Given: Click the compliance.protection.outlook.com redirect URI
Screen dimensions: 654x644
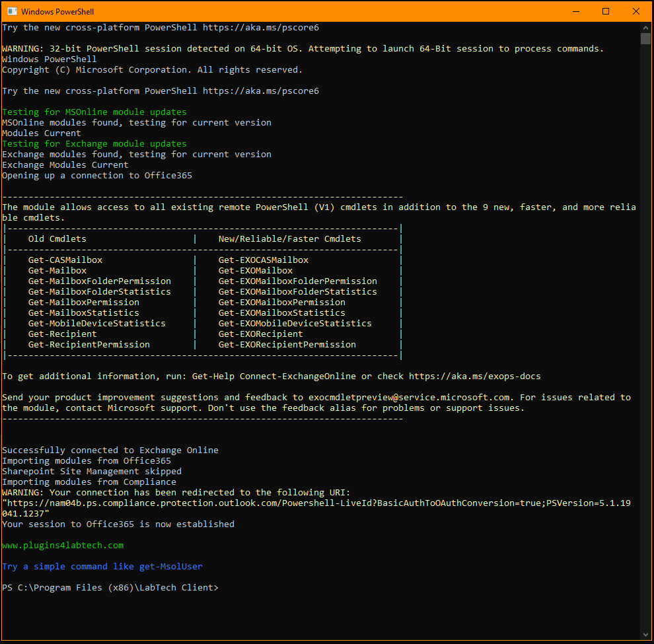Looking at the screenshot, I should 316,509.
